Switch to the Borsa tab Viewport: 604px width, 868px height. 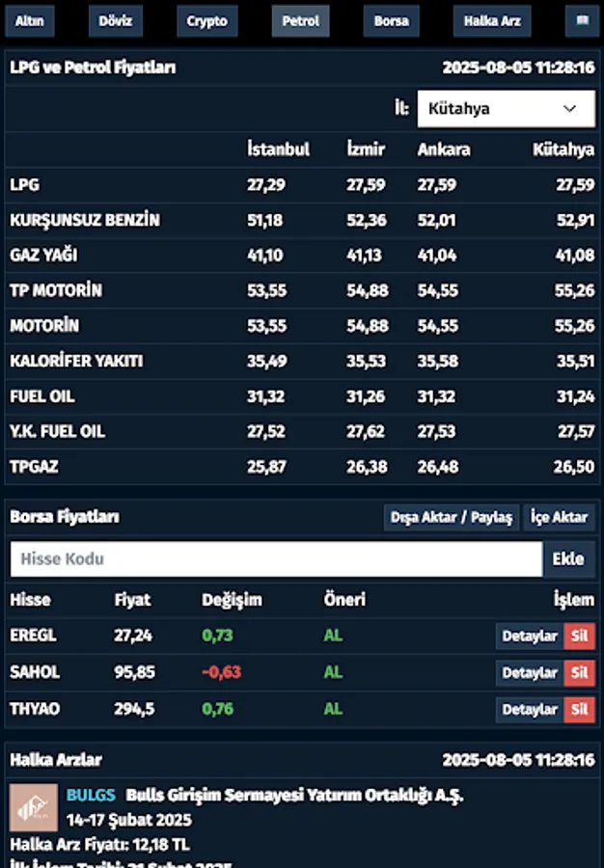coord(391,19)
